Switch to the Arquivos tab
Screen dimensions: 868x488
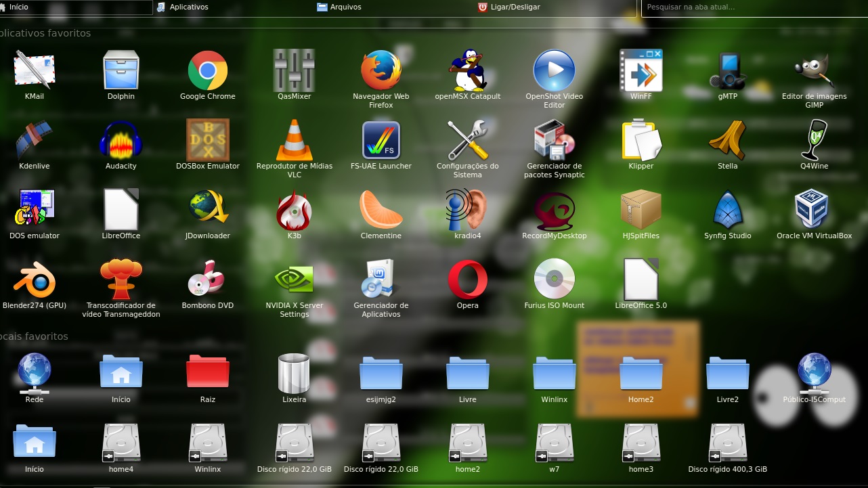345,7
